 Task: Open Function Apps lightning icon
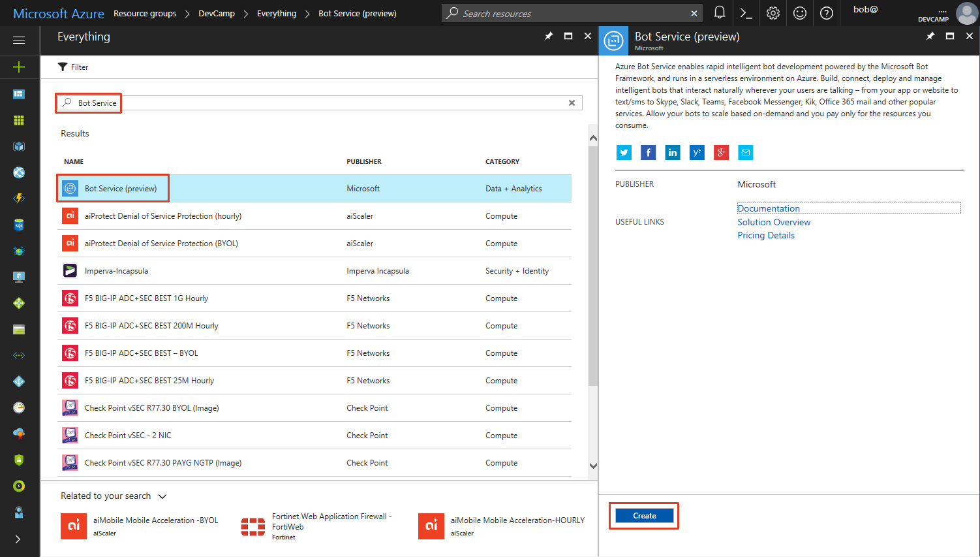19,199
